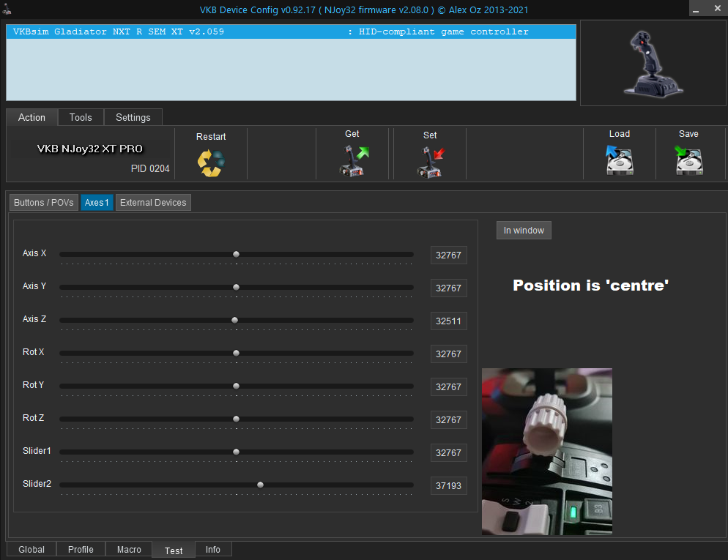Screen dimensions: 728x560
Task: Click the Slider2 value field 37193
Action: (x=448, y=486)
